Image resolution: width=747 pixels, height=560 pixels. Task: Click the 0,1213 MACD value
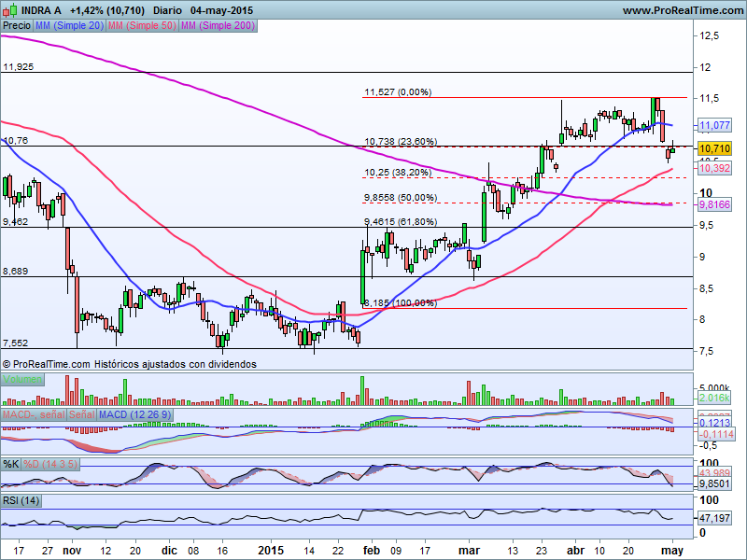tap(714, 423)
